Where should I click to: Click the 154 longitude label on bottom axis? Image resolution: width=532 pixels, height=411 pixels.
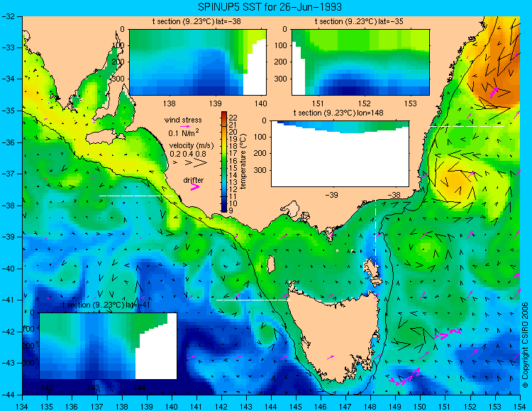(x=520, y=407)
